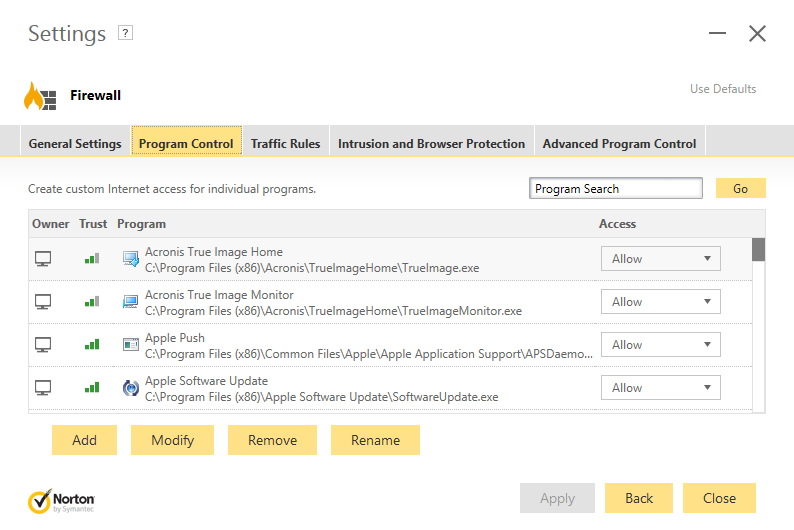Click the Acronis True Image Home program icon
The image size is (794, 530).
pyautogui.click(x=131, y=260)
